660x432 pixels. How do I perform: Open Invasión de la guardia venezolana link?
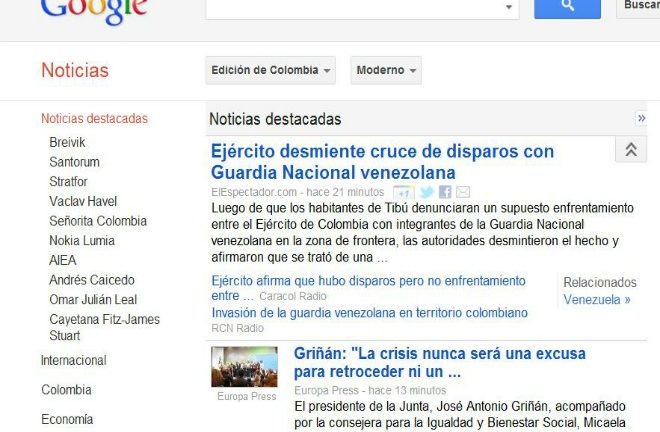point(369,313)
